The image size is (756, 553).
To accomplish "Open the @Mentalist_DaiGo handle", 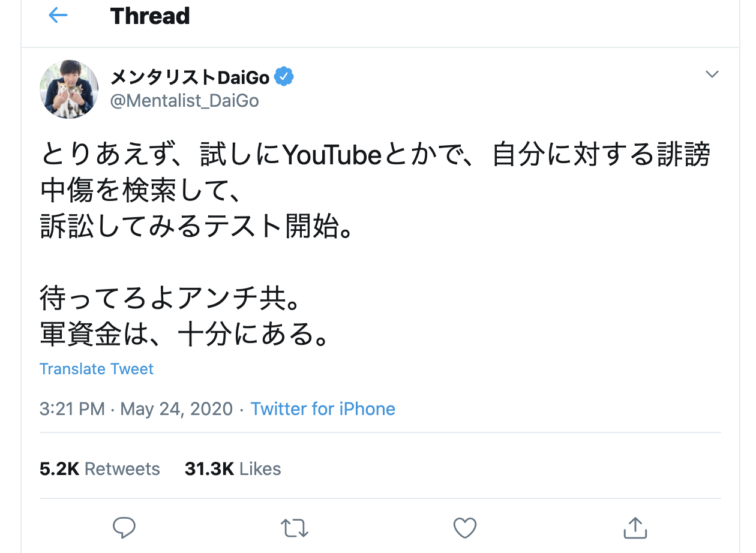I will [x=185, y=101].
